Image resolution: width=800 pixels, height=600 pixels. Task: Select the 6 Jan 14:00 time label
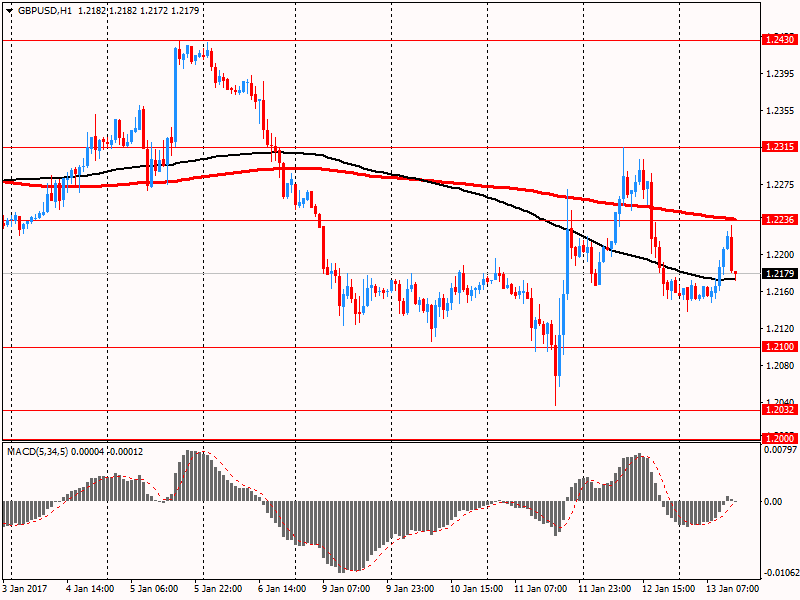[x=282, y=589]
